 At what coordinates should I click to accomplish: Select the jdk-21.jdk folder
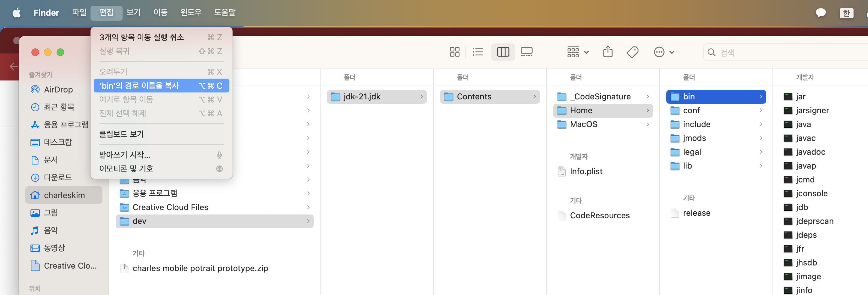click(x=376, y=97)
